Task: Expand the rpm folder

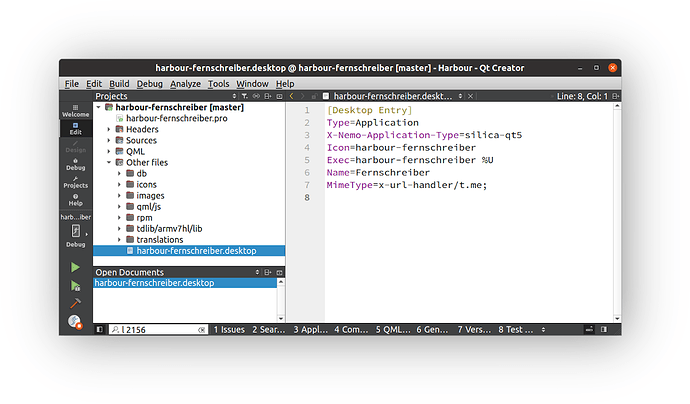Action: point(119,217)
